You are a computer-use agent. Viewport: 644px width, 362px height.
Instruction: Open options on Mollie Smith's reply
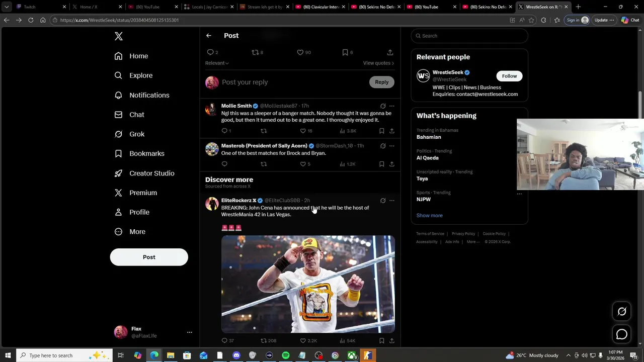(x=392, y=106)
